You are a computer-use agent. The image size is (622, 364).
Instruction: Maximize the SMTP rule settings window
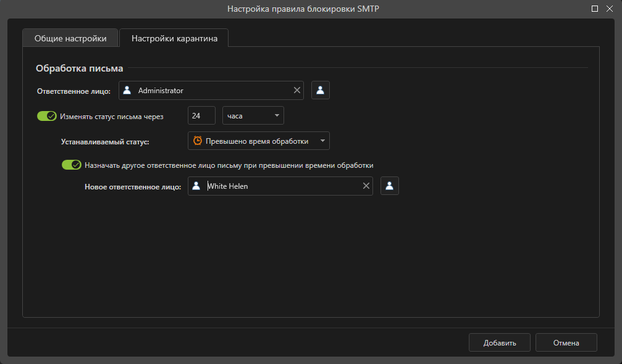point(595,9)
